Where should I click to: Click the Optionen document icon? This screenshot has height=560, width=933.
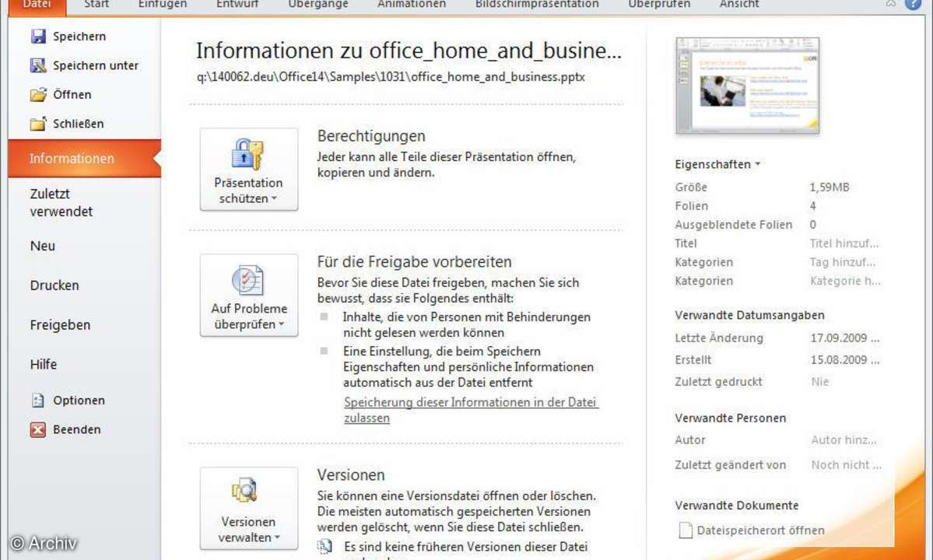[x=38, y=400]
